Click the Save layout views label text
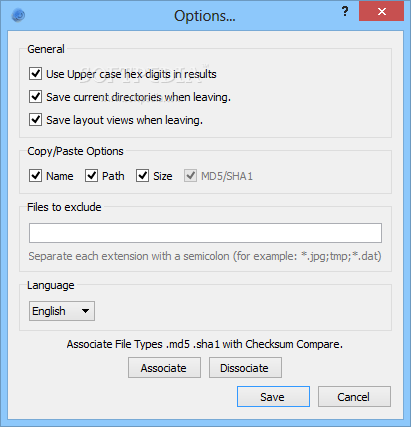Image resolution: width=411 pixels, height=427 pixels. 124,120
